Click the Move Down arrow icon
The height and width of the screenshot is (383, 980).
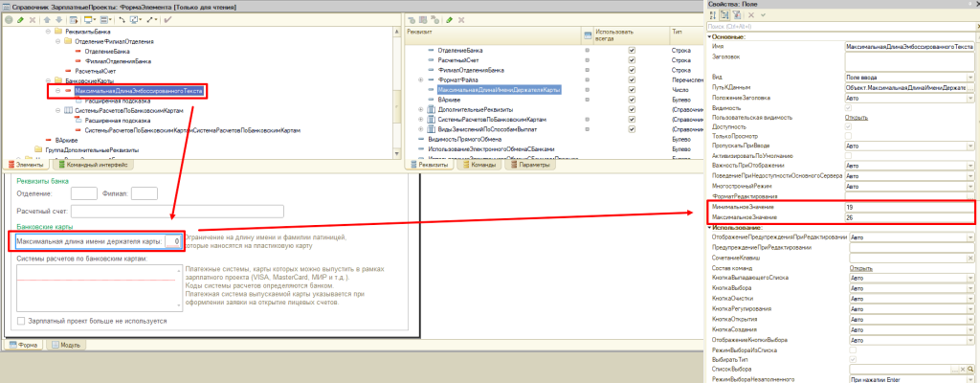click(58, 19)
